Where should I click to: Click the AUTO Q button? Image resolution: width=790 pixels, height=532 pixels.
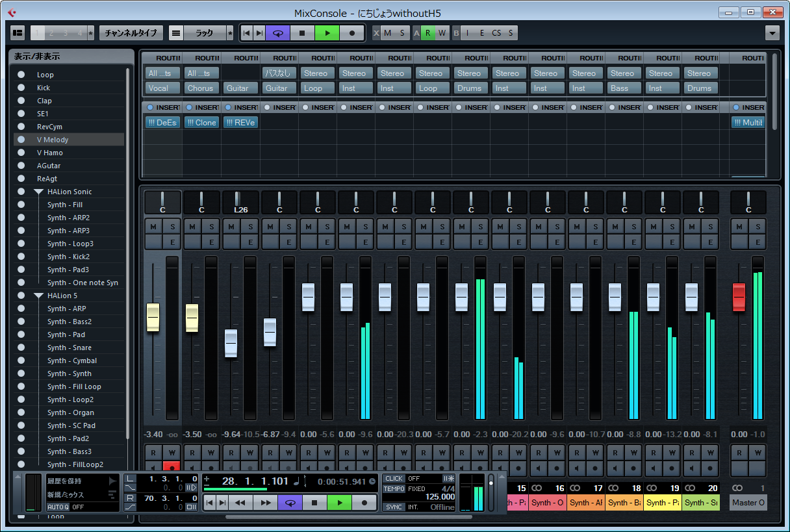(58, 507)
